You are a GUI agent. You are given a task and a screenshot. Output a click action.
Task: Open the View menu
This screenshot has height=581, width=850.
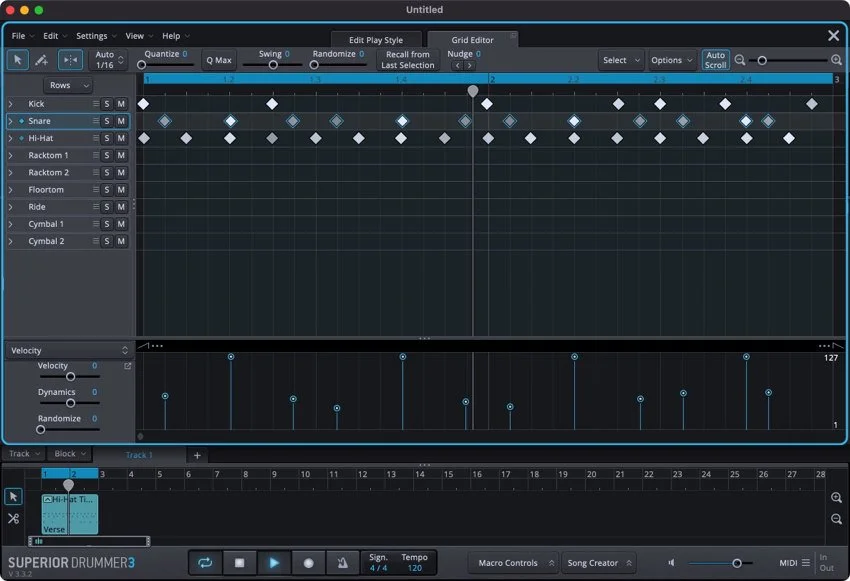(x=139, y=36)
